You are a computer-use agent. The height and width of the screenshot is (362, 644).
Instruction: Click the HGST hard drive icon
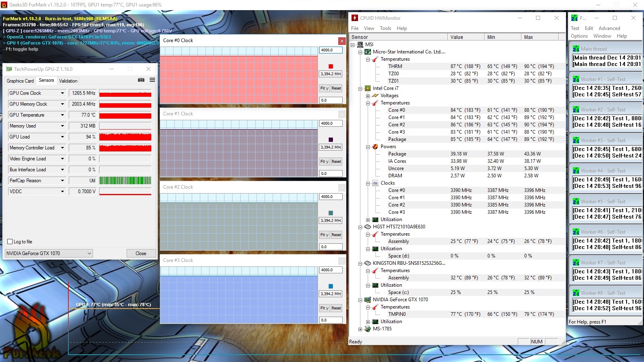pos(368,227)
